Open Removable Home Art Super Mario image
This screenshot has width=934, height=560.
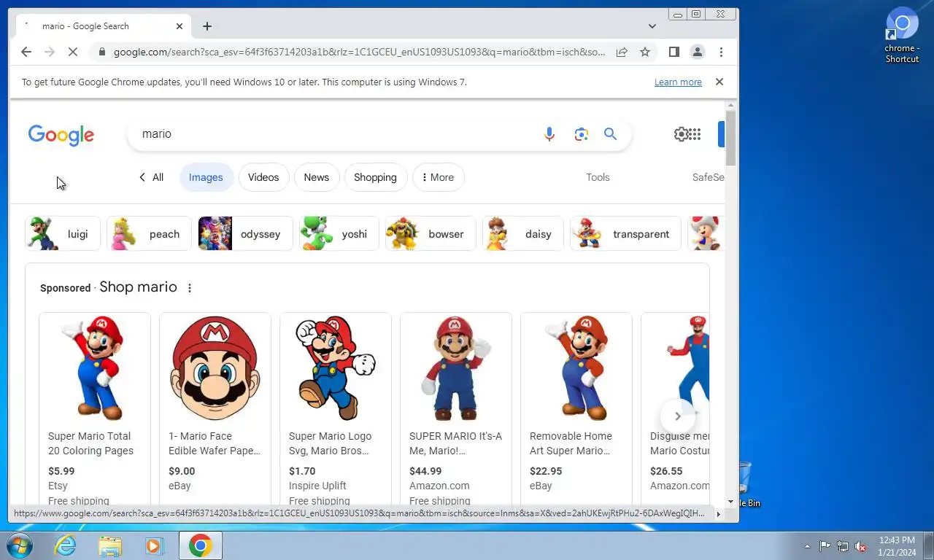pyautogui.click(x=576, y=368)
